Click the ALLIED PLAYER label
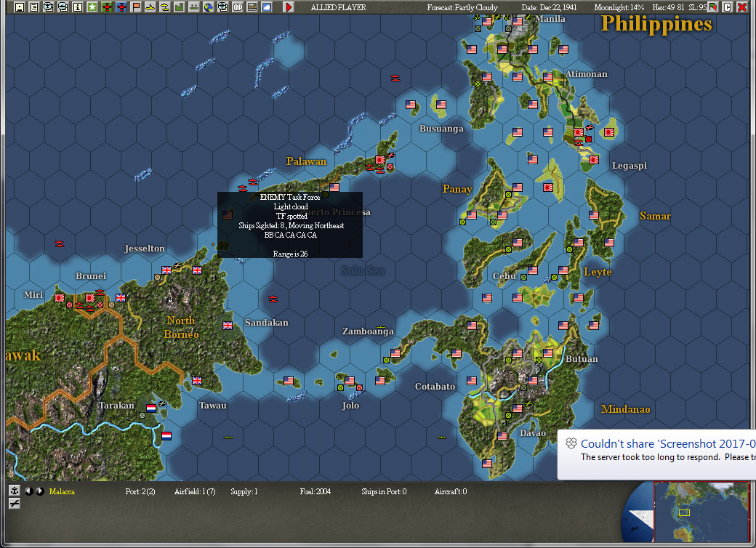This screenshot has width=756, height=548. coord(339,7)
